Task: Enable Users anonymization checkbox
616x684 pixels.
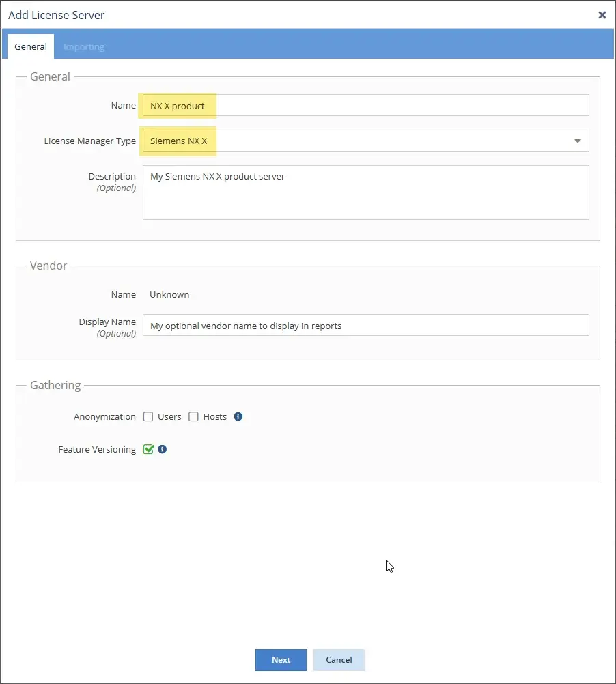Action: [x=148, y=416]
